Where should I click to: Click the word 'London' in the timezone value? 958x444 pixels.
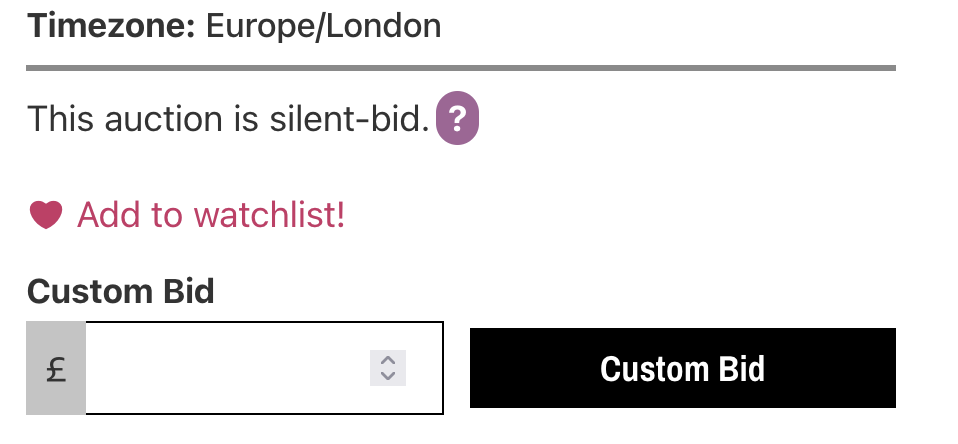tap(382, 26)
